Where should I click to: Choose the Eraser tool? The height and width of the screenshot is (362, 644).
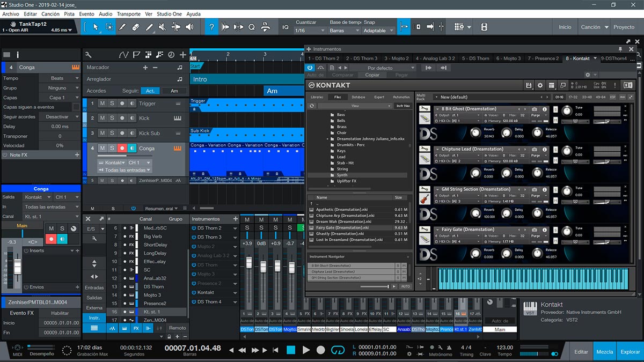click(136, 27)
